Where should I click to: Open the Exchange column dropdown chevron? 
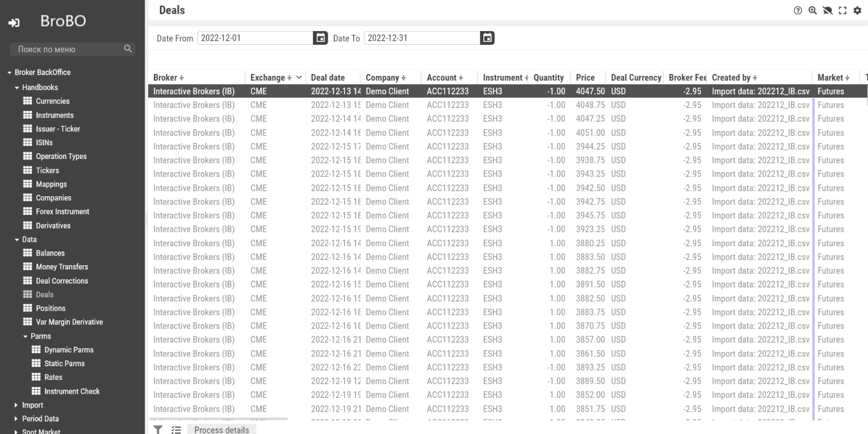[299, 77]
